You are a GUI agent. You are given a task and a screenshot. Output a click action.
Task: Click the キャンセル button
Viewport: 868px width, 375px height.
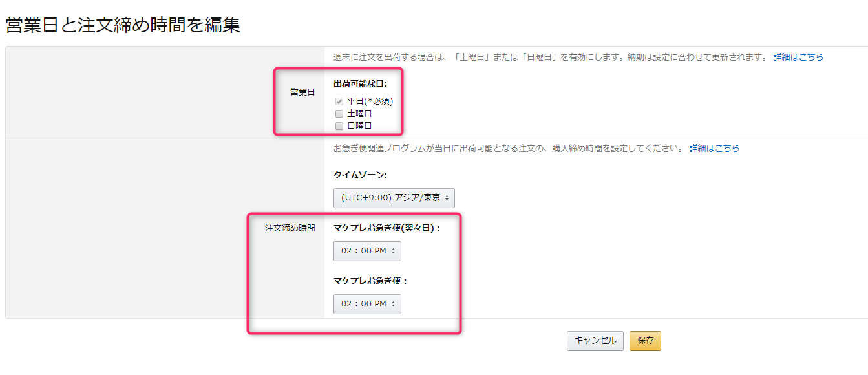595,341
